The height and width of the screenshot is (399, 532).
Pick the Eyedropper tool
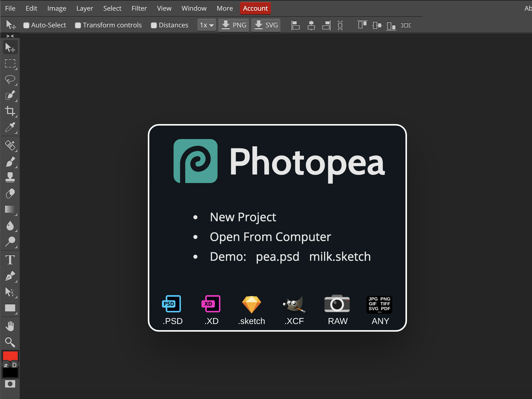(x=10, y=127)
